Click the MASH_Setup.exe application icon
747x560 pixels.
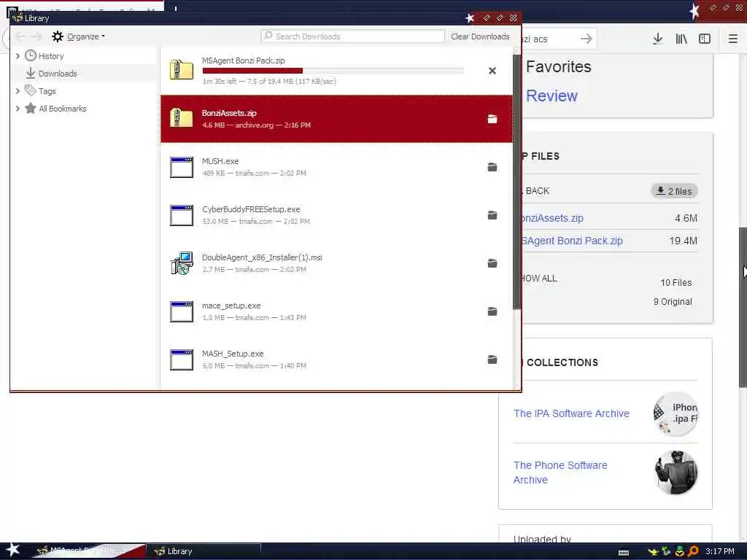182,359
